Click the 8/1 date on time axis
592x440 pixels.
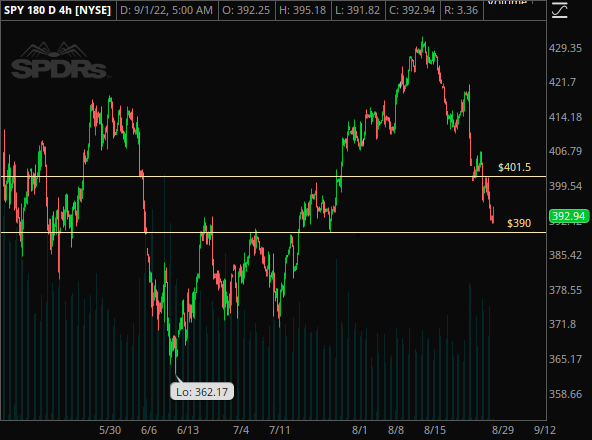pyautogui.click(x=359, y=430)
